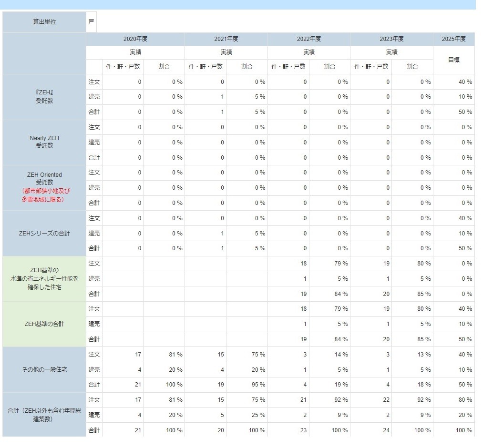Select the 2023年度 column header
This screenshot has height=448, width=483.
[x=391, y=39]
